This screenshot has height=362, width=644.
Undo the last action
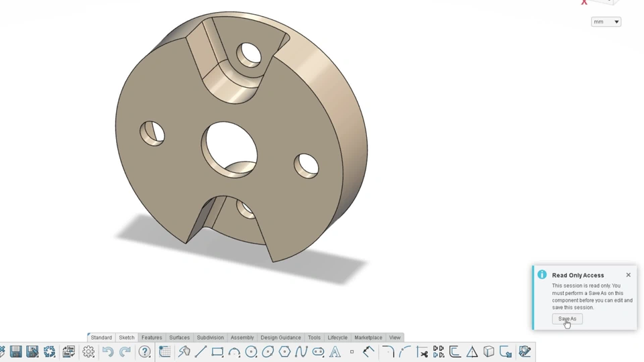pyautogui.click(x=107, y=352)
